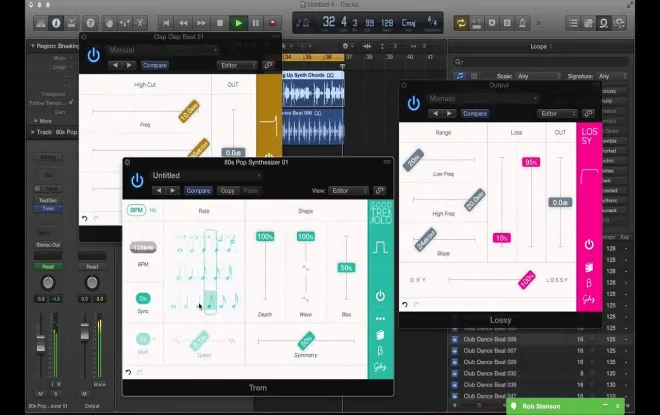Toggle the Apple Loops browser icon
660x415 pixels.
tap(604, 23)
